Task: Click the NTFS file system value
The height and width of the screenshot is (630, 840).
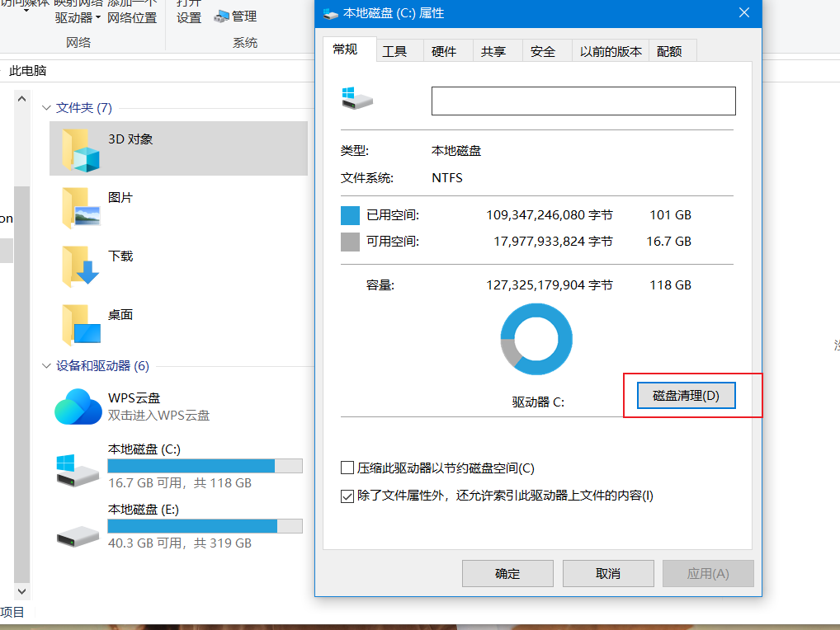Action: click(x=446, y=178)
